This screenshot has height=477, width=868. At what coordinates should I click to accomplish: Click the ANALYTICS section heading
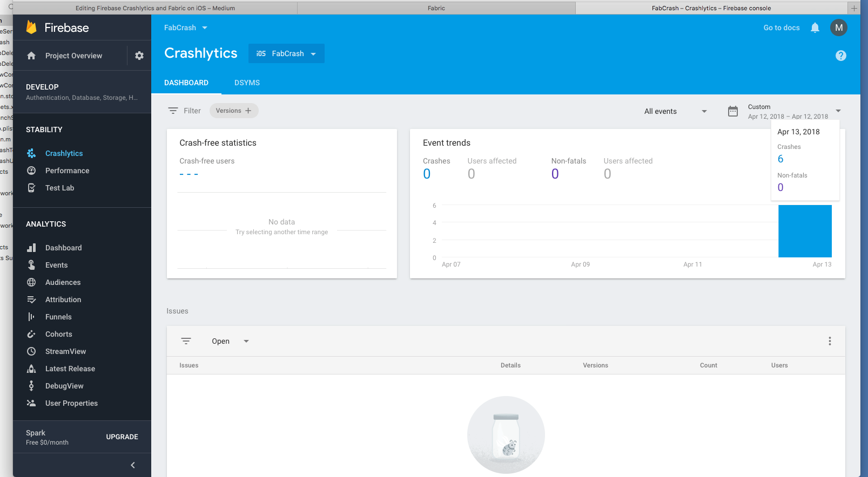46,224
